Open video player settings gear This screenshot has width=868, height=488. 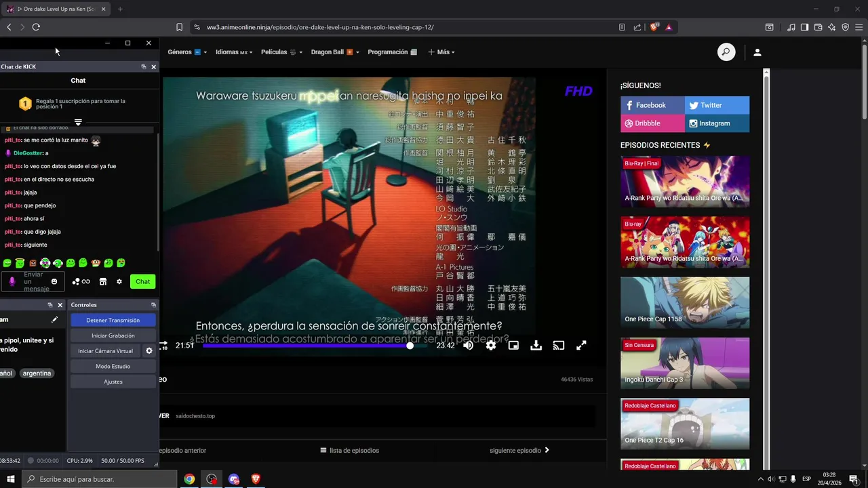tap(491, 346)
